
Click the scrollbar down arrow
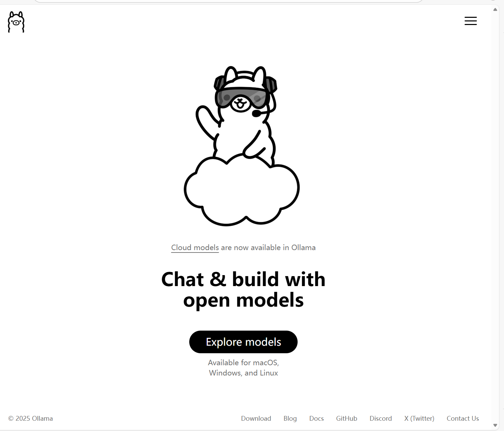pyautogui.click(x=495, y=425)
